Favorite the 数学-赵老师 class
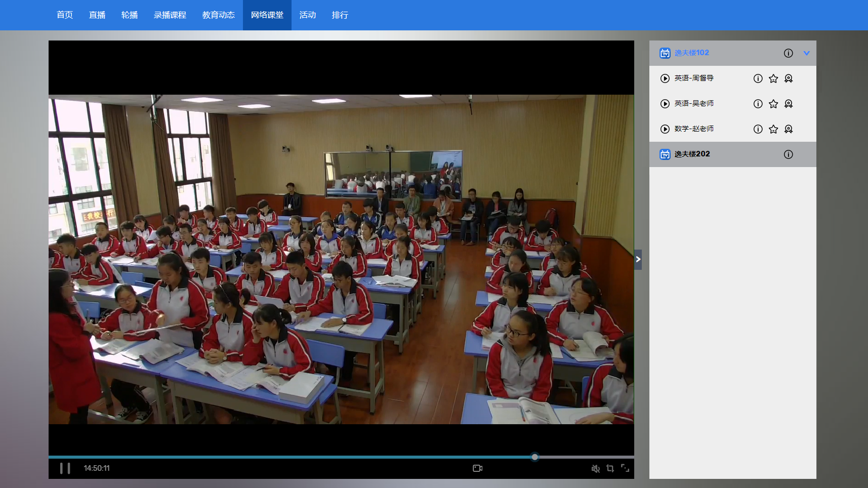Image resolution: width=868 pixels, height=488 pixels. (x=773, y=129)
